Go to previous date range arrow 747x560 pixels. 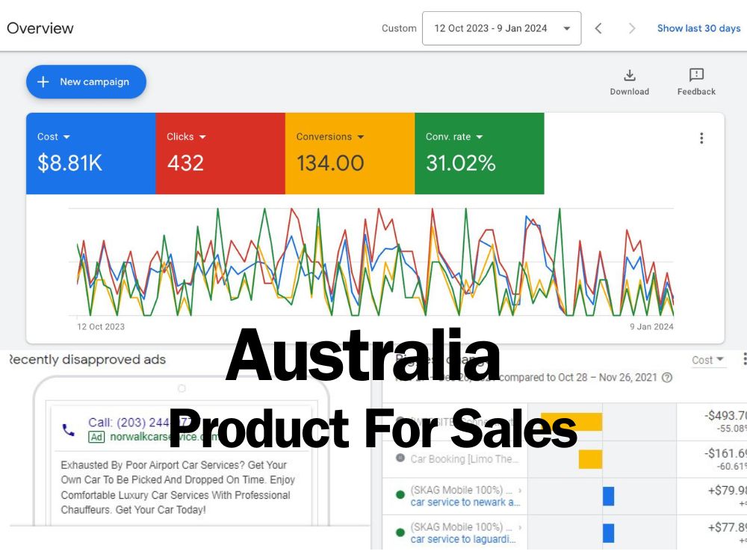(x=598, y=28)
